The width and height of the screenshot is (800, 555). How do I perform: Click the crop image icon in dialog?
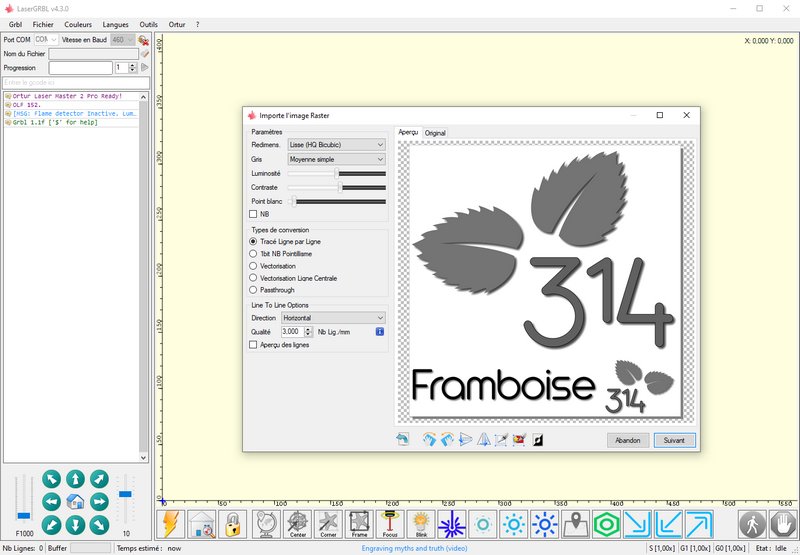501,439
